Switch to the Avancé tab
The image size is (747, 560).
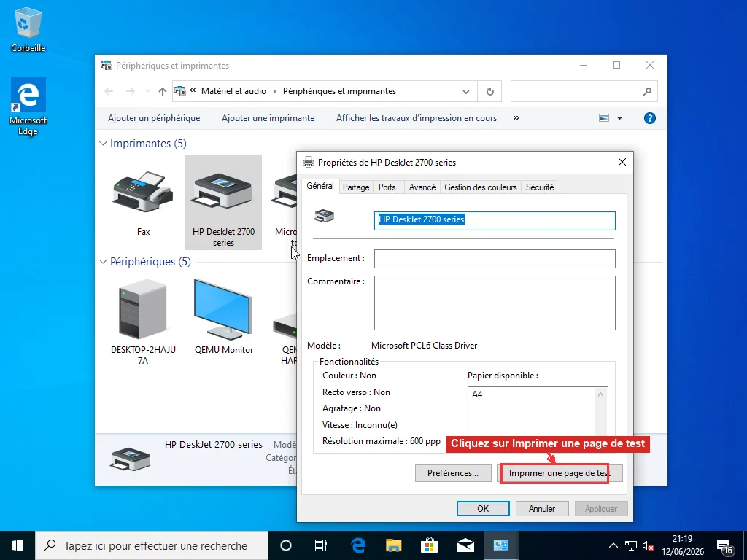click(422, 187)
